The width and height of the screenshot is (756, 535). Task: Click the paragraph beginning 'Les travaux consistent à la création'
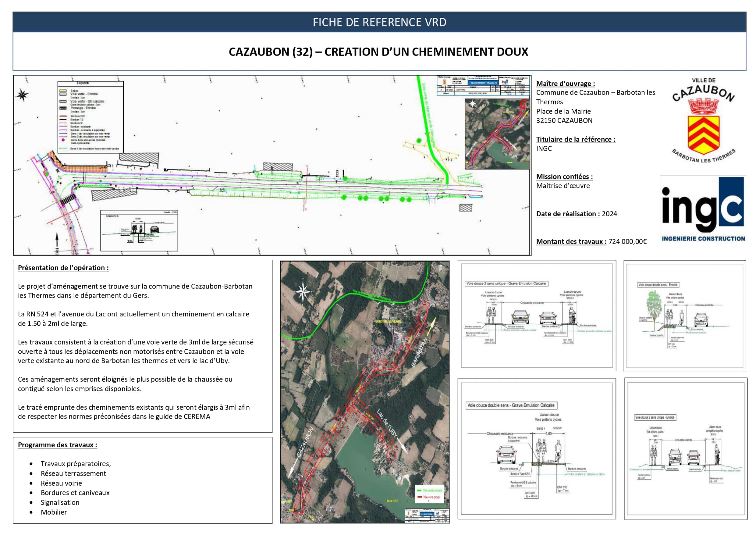click(x=136, y=351)
